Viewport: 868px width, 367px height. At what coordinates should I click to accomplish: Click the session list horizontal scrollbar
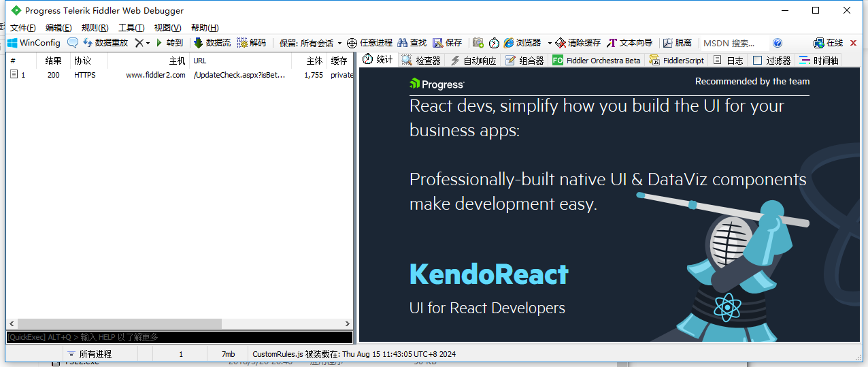point(119,324)
